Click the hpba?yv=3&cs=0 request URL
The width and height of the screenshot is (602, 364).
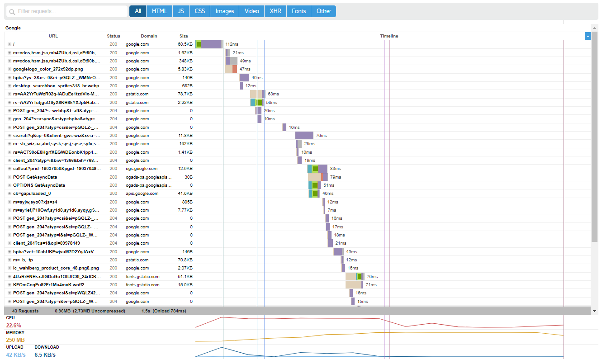click(x=56, y=78)
